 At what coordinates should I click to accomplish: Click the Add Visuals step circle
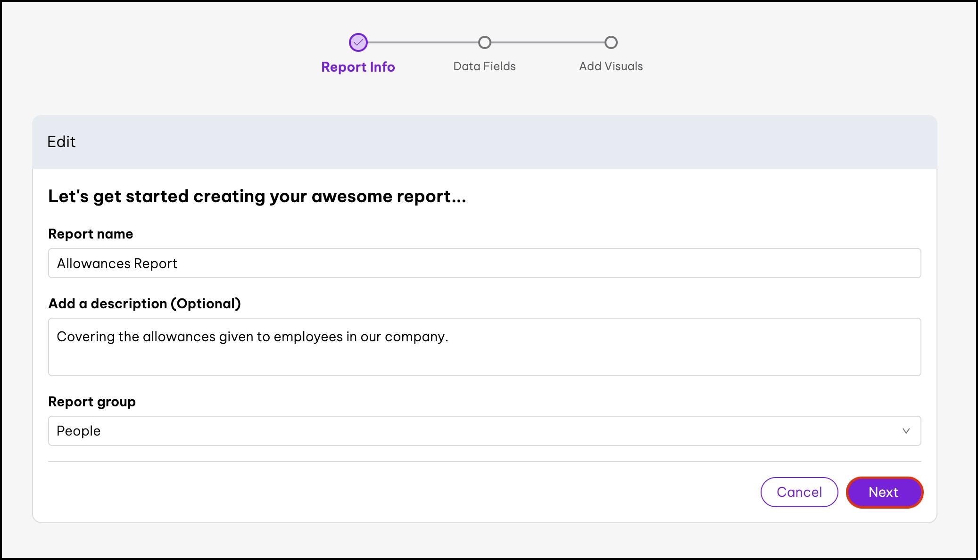(611, 42)
